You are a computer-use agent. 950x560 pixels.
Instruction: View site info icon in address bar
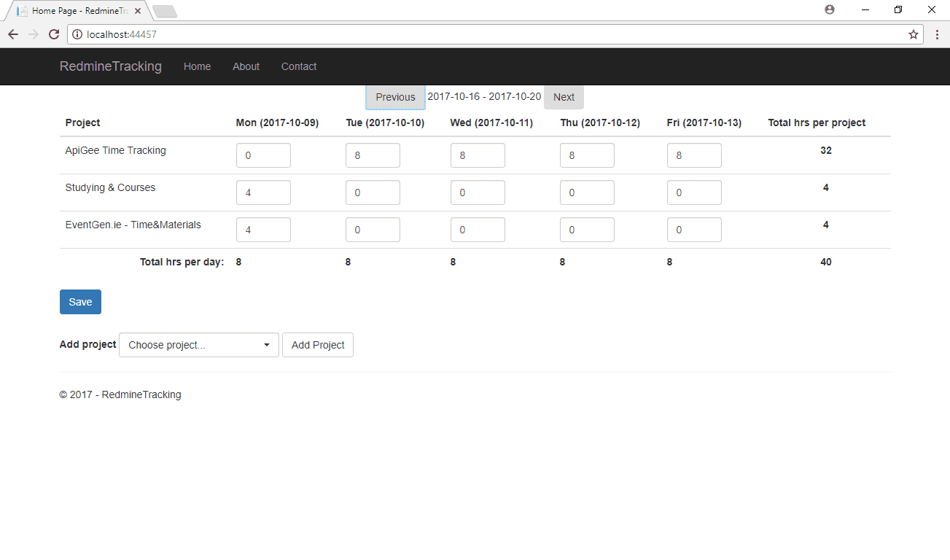(77, 34)
